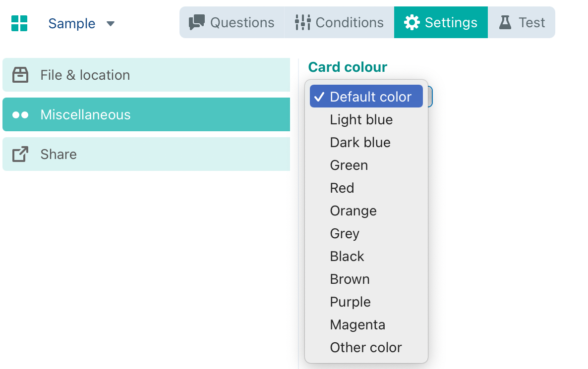This screenshot has width=588, height=369.
Task: Click the Test flask icon
Action: point(505,22)
